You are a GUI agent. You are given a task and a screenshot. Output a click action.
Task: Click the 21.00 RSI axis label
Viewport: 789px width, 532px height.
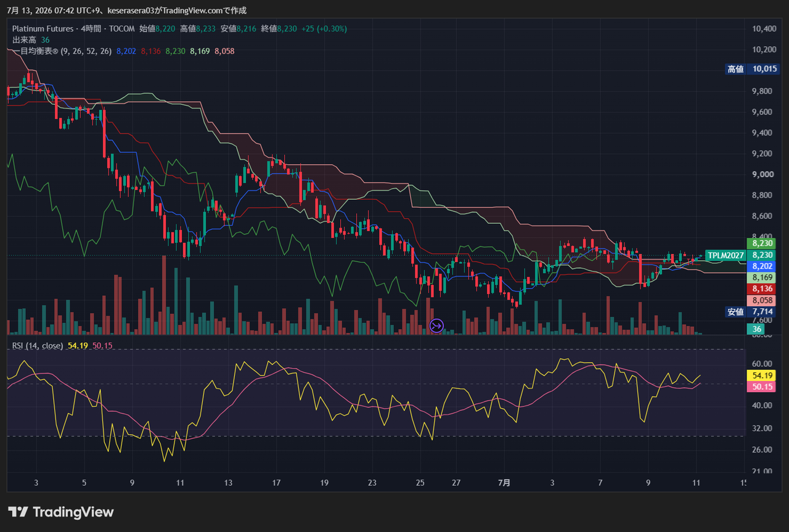point(762,472)
